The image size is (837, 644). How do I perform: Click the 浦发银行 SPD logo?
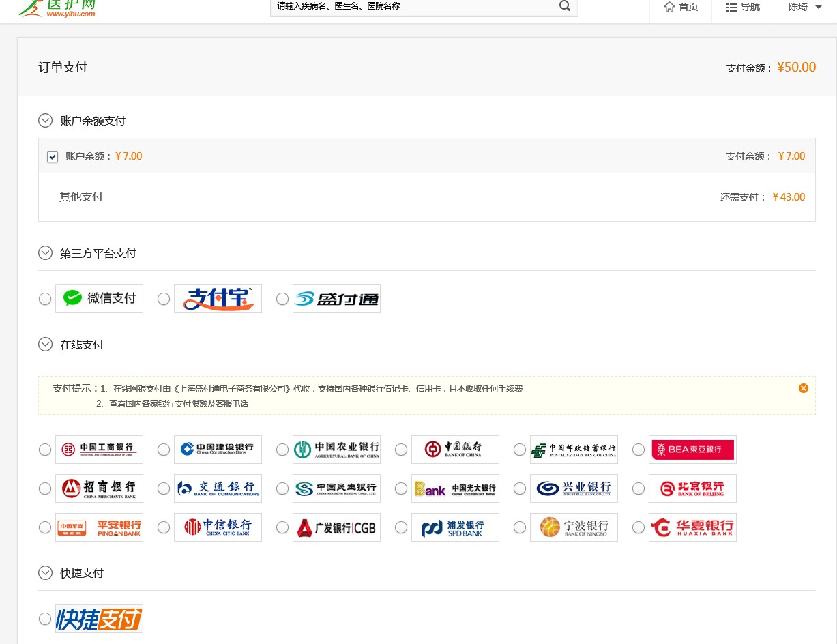pos(455,527)
